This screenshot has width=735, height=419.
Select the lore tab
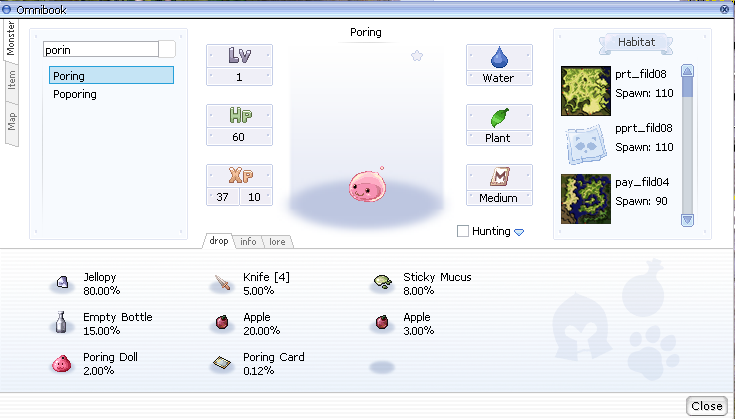[277, 241]
